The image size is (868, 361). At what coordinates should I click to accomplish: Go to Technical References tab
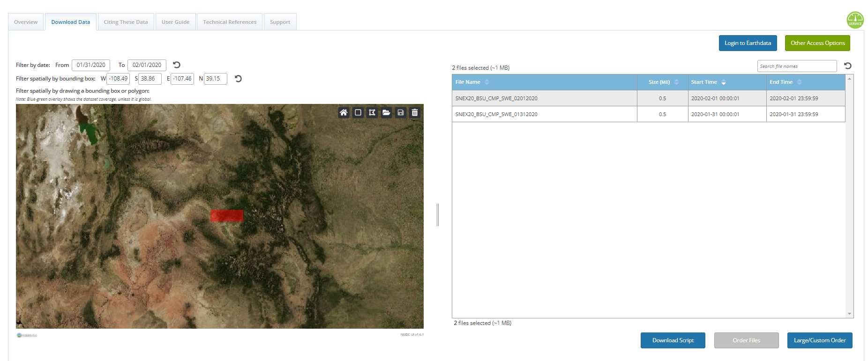point(230,22)
